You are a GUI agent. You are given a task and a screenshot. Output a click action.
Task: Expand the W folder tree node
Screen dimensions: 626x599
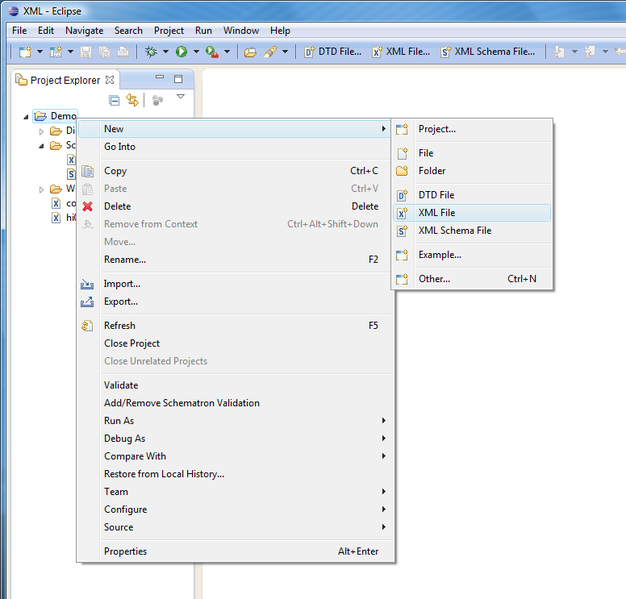[41, 190]
